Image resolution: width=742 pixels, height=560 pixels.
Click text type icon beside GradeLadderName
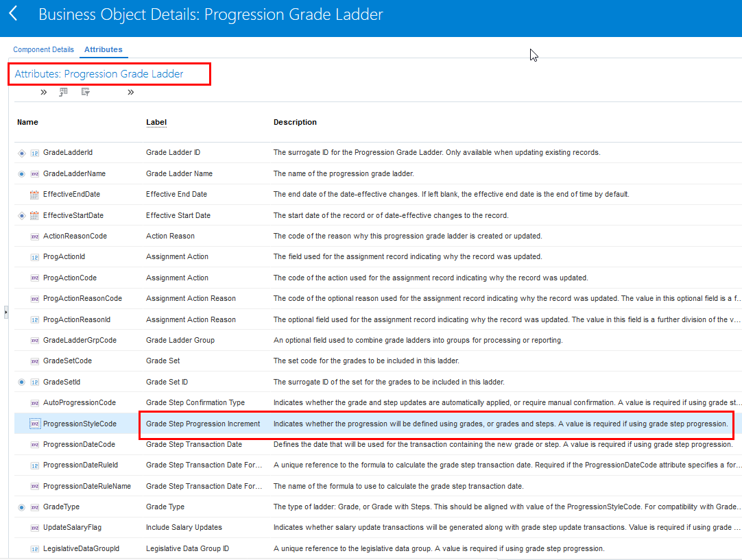coord(34,174)
